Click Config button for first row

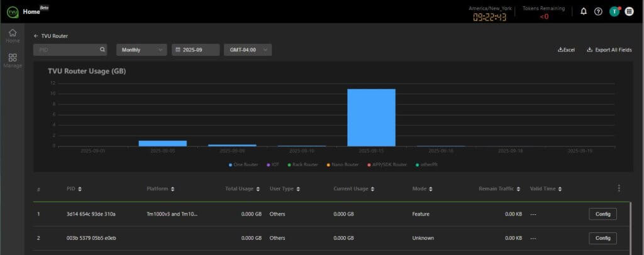(602, 214)
